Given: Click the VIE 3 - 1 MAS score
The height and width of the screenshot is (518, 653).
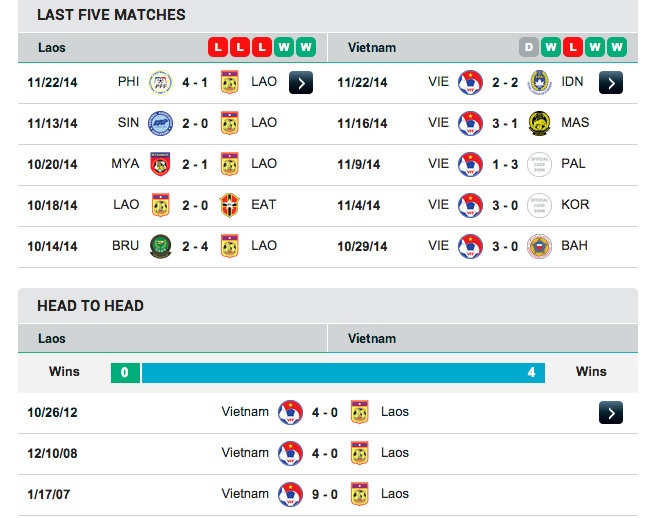Looking at the screenshot, I should pos(504,123).
